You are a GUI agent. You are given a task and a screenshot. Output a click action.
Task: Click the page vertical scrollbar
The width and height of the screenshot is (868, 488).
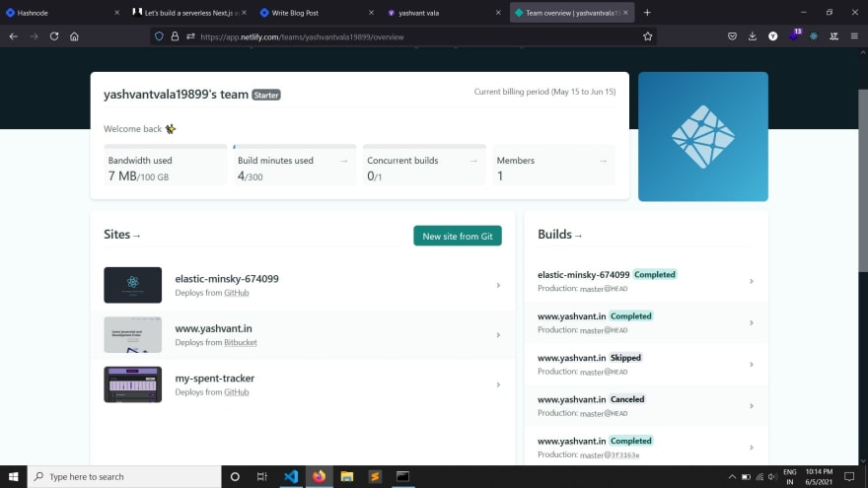(x=862, y=180)
